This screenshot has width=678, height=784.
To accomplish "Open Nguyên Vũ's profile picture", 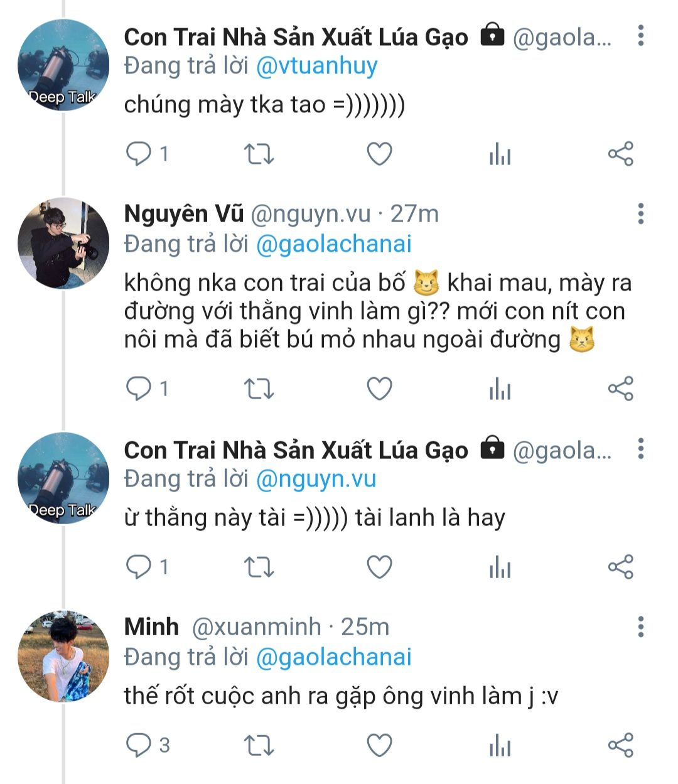I will coord(63,243).
